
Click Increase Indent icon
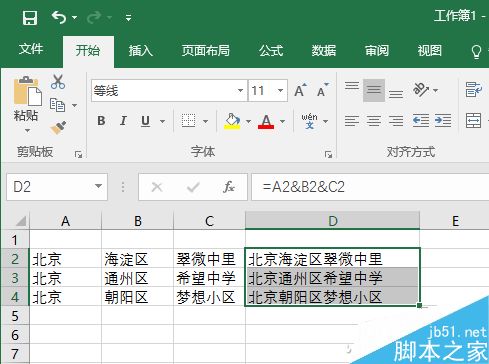coord(443,121)
